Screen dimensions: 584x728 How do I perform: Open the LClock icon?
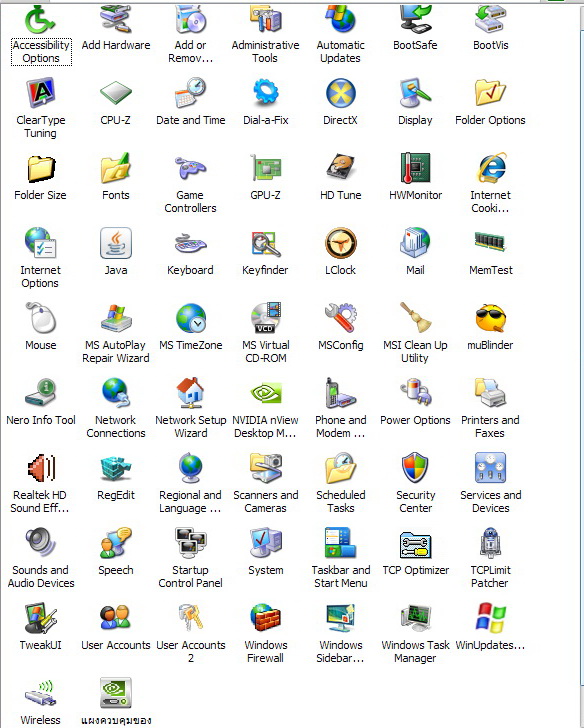click(x=341, y=243)
